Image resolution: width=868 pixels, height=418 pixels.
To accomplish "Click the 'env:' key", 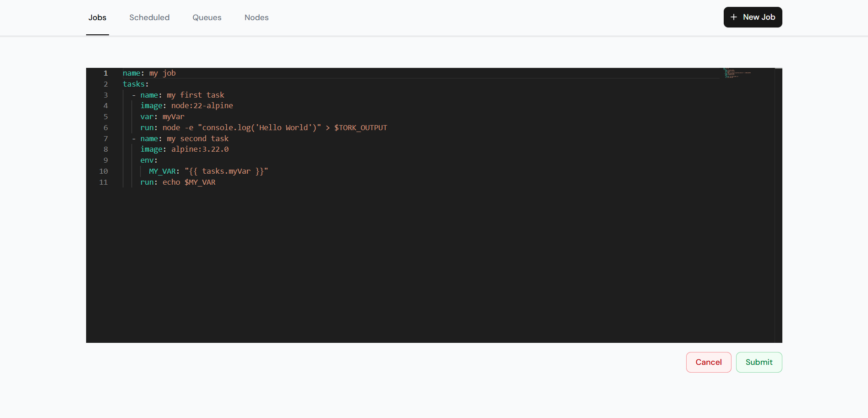I will click(x=149, y=160).
